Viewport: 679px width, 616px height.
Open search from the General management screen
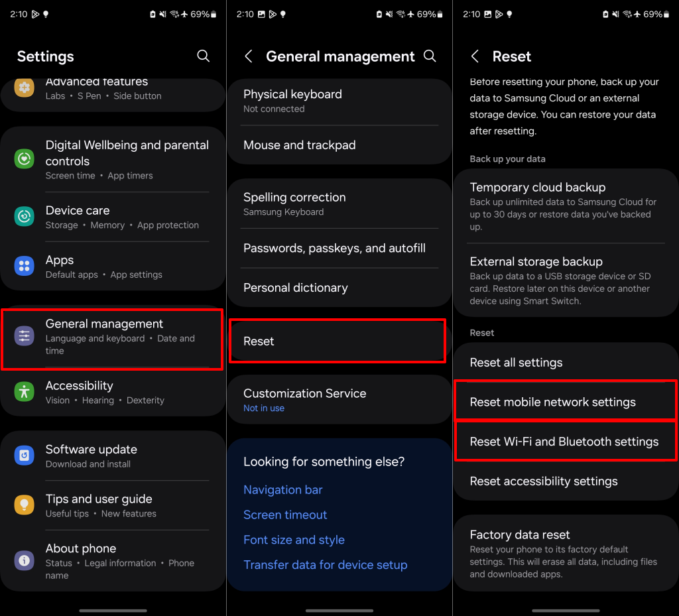(x=430, y=56)
